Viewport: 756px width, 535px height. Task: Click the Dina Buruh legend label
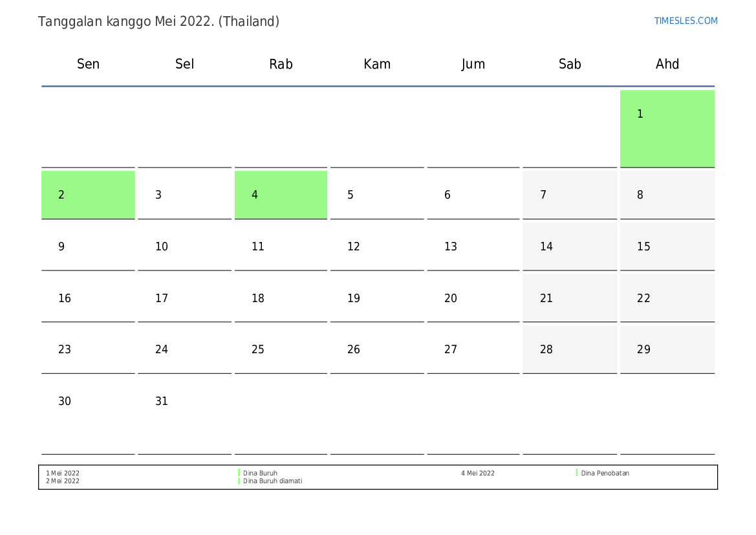pos(260,474)
